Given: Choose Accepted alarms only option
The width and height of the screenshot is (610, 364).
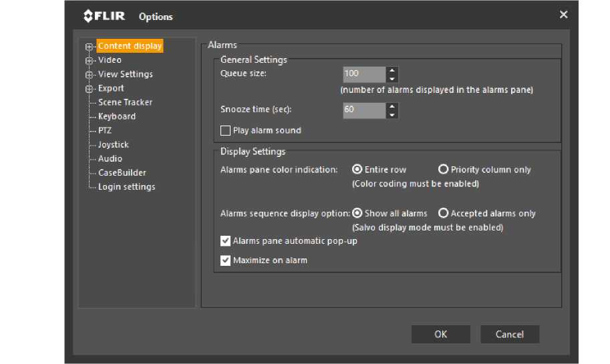Looking at the screenshot, I should pos(443,214).
